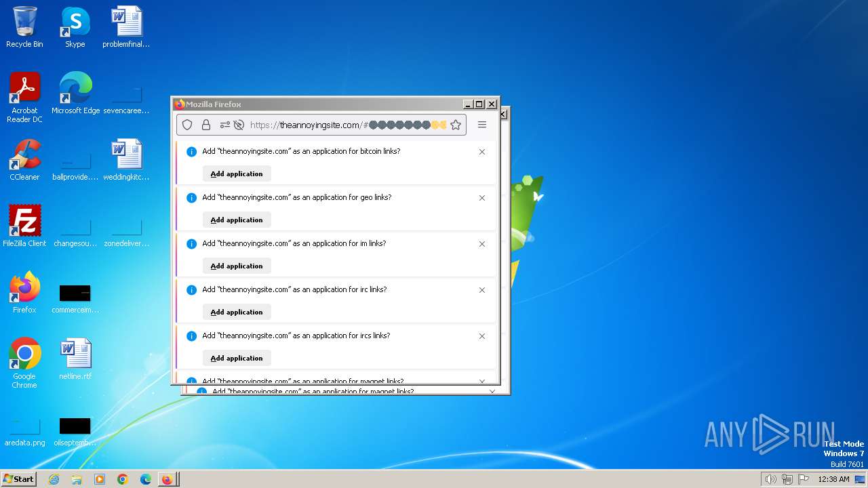Bookmark this page with the star icon
Viewport: 868px width, 488px height.
pos(456,125)
